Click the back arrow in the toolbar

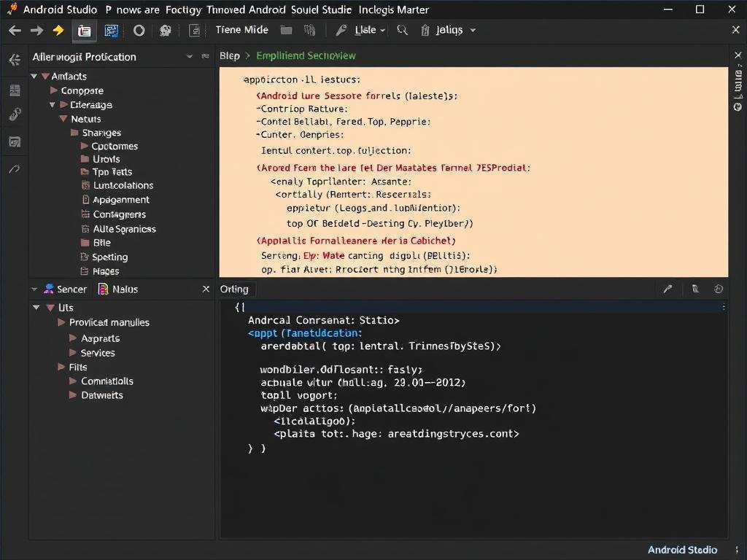tap(15, 31)
